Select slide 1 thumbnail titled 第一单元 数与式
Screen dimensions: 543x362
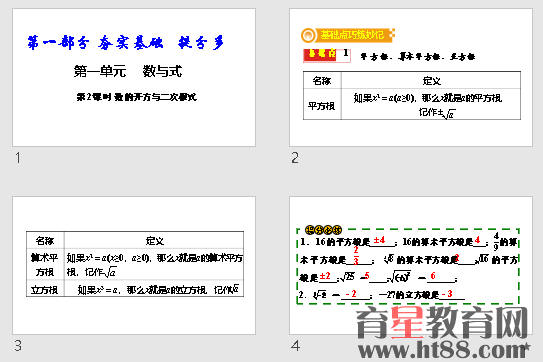click(x=134, y=77)
